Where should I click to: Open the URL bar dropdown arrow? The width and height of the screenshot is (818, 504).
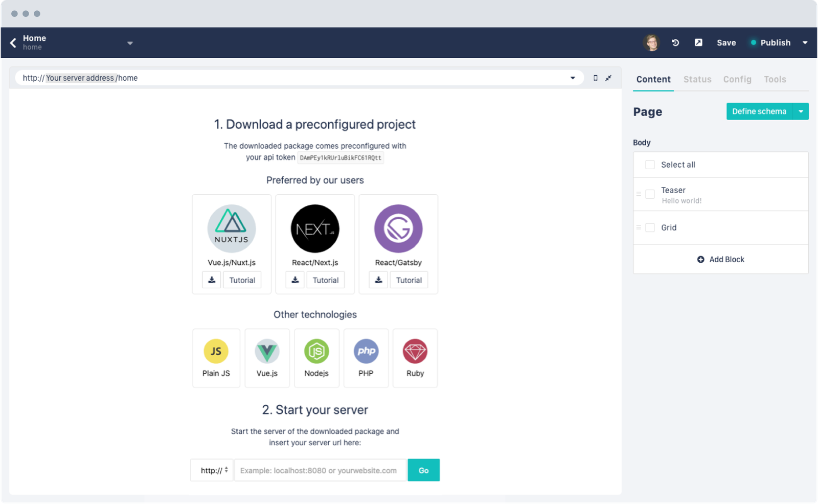pos(573,78)
